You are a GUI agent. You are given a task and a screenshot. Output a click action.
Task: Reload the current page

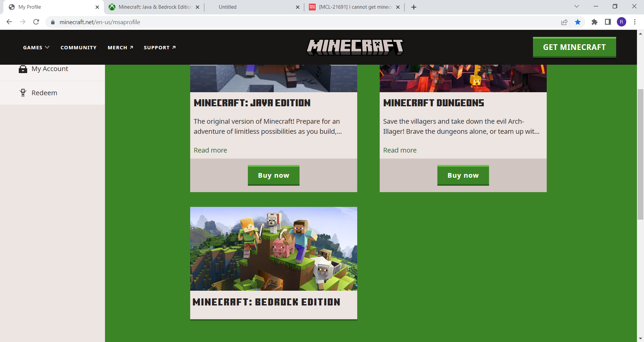point(36,22)
